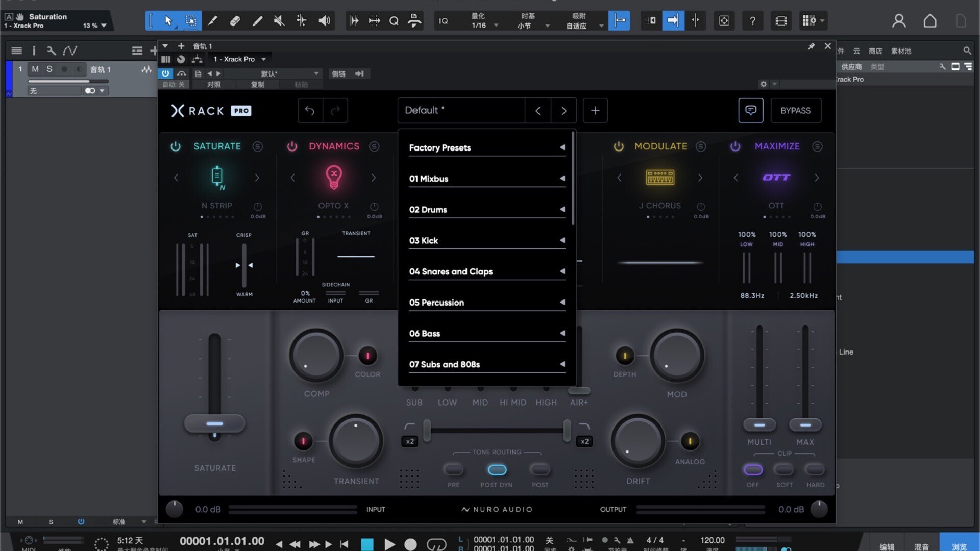Click the x2 button left of tone slider
Viewport: 980px width, 551px height.
[410, 441]
